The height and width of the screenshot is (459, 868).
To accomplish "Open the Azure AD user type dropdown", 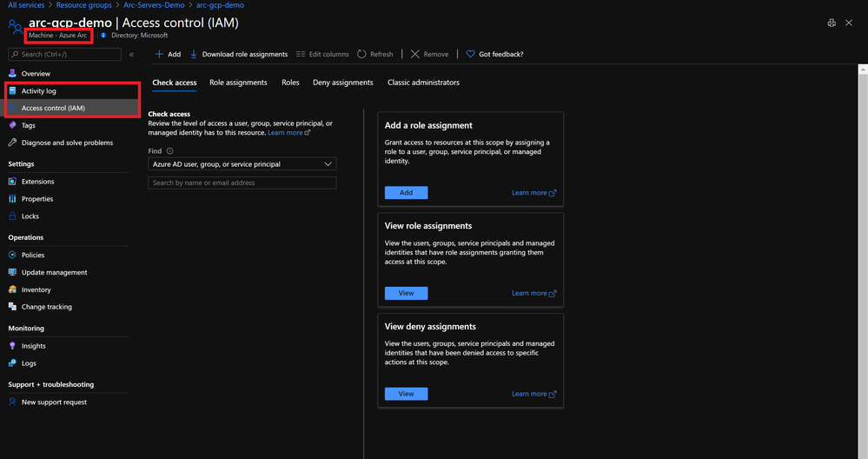I will [242, 164].
